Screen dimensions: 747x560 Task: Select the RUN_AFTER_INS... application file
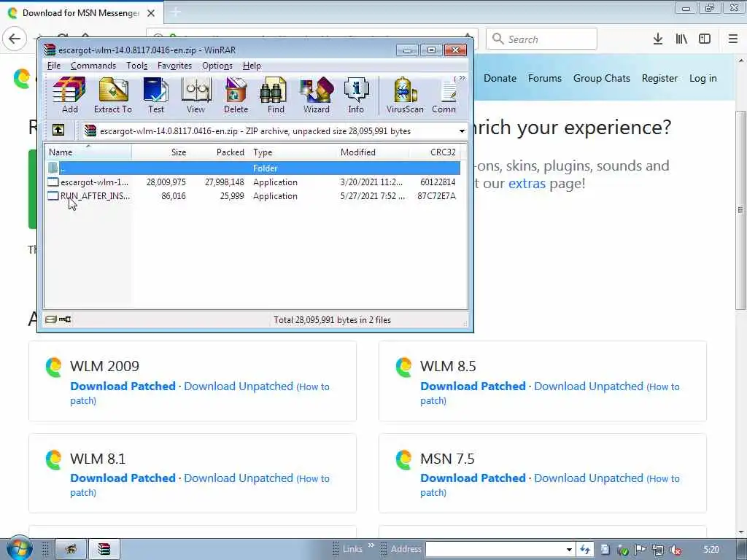253,195
